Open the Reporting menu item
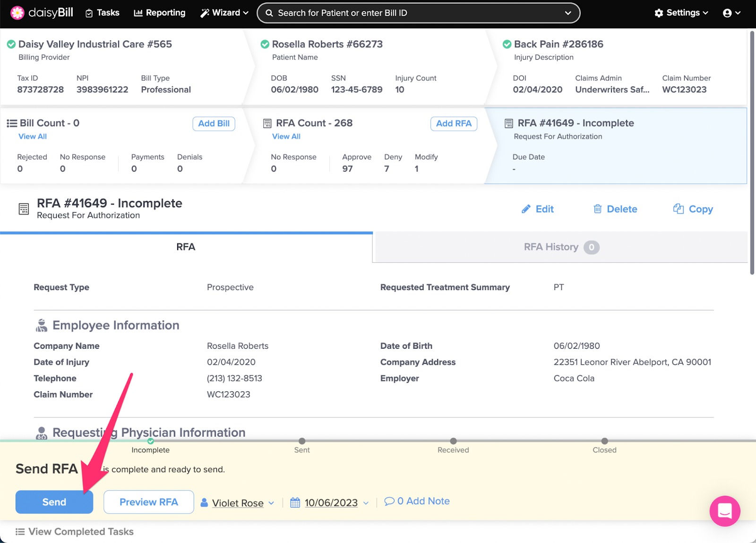756x543 pixels. coord(160,13)
